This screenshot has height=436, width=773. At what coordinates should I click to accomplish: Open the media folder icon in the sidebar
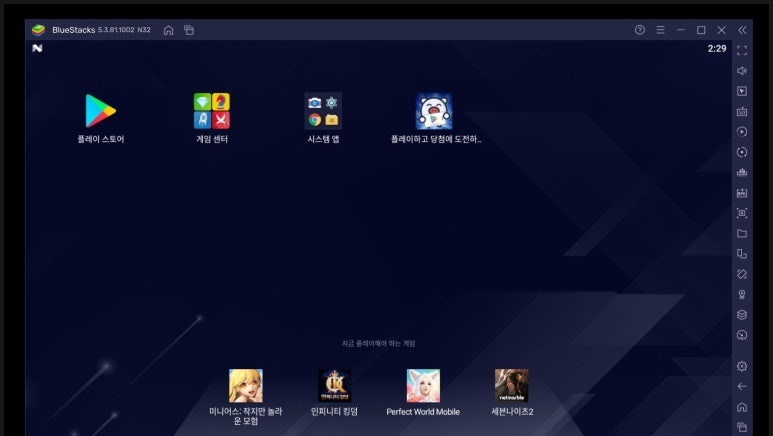tap(742, 233)
